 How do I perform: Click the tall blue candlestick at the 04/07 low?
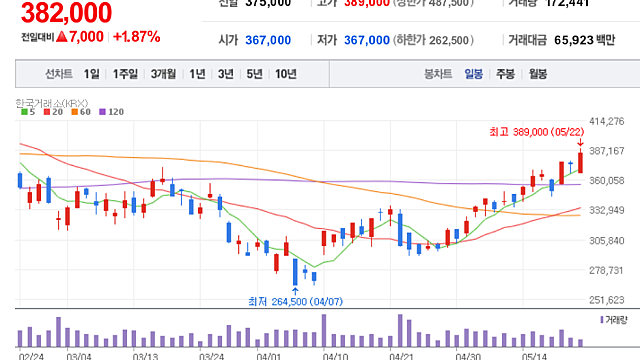pos(295,272)
